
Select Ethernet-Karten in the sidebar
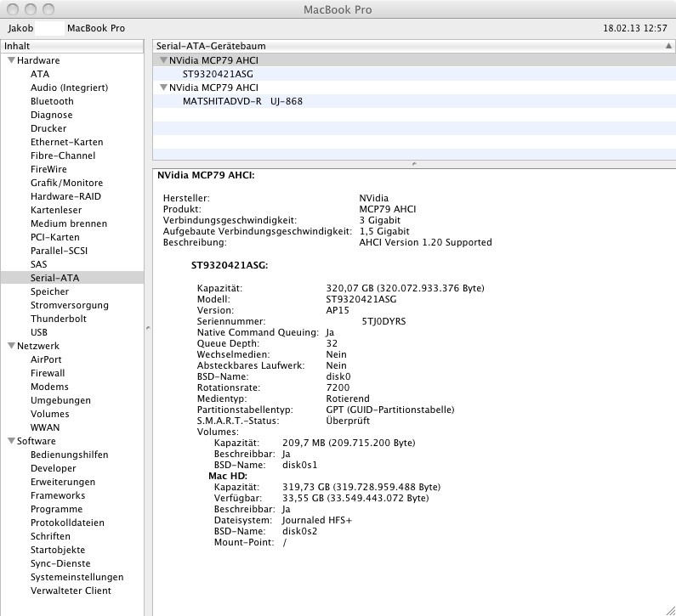pos(66,142)
